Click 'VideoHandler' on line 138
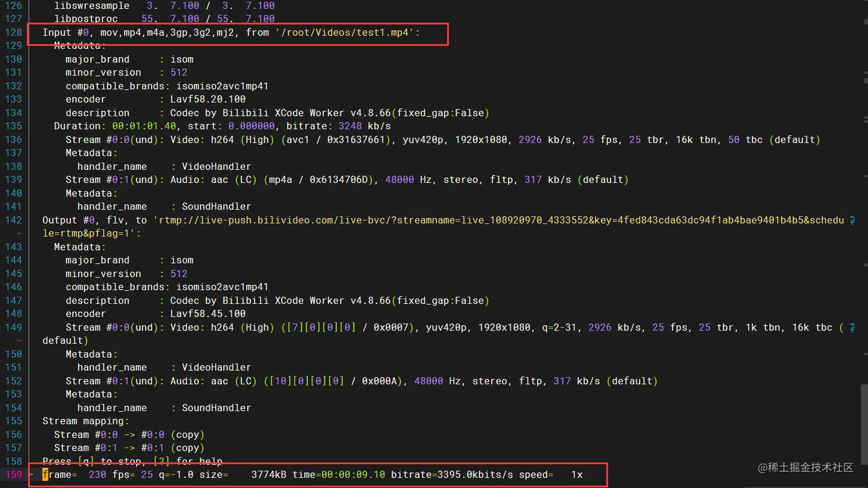This screenshot has width=868, height=488. click(216, 166)
